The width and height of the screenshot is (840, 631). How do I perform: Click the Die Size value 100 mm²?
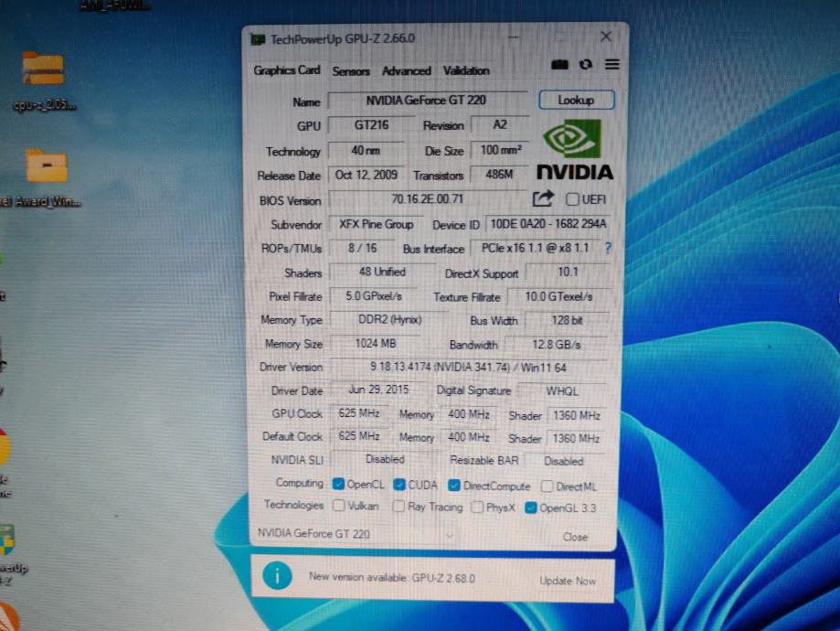[x=500, y=150]
